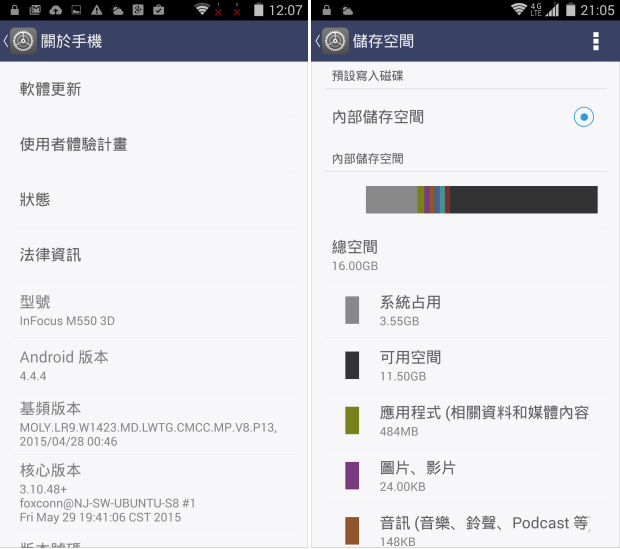Open 軟體更新 software update
Screen dimensions: 620x549
pos(153,89)
